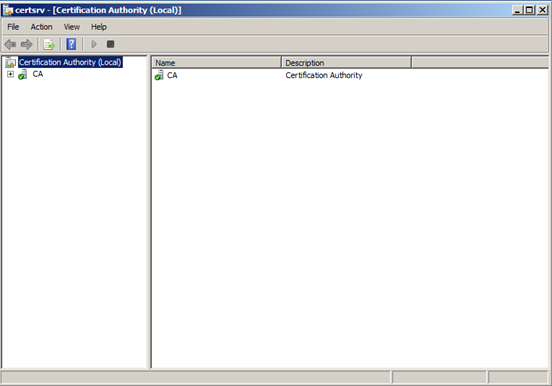552x386 pixels.
Task: Click the Export List toolbar icon
Action: (x=49, y=44)
